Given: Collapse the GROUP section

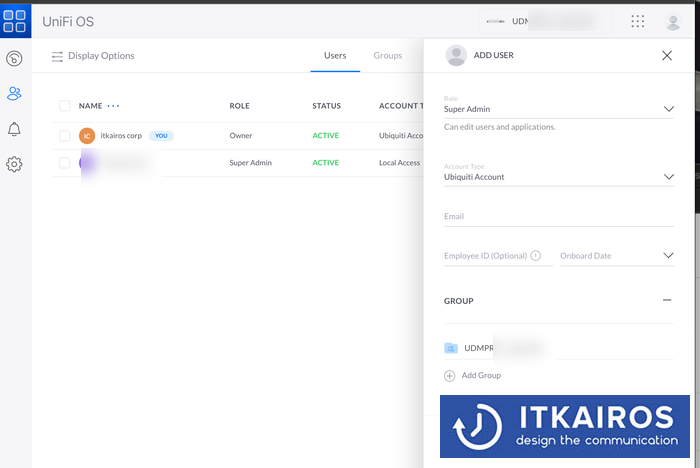Looking at the screenshot, I should [x=667, y=300].
